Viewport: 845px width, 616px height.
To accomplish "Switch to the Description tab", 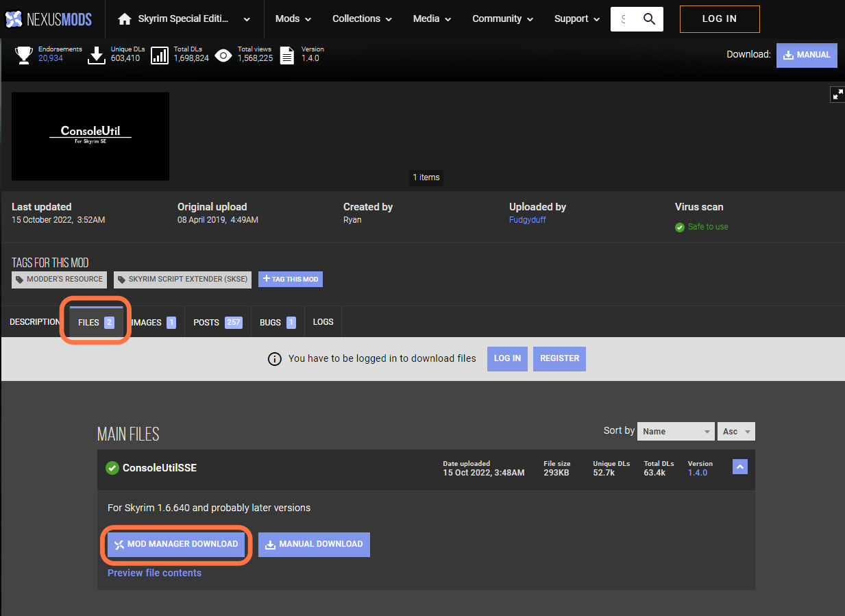I will [35, 322].
